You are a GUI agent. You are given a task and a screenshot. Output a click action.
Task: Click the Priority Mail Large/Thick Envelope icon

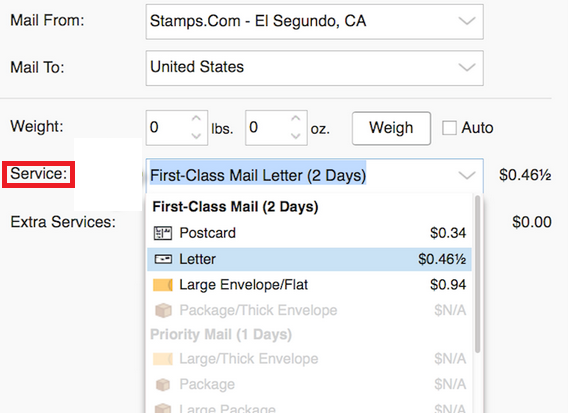[x=163, y=359]
